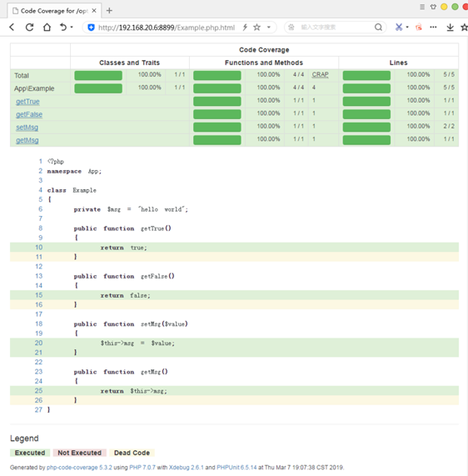
Task: Click the Lines column header
Action: [x=398, y=63]
